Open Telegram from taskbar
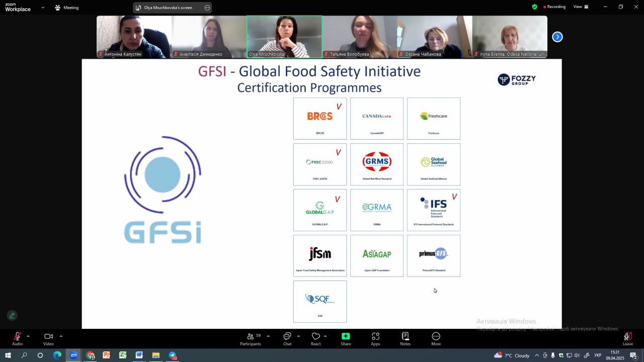Image resolution: width=644 pixels, height=362 pixels. [172, 355]
